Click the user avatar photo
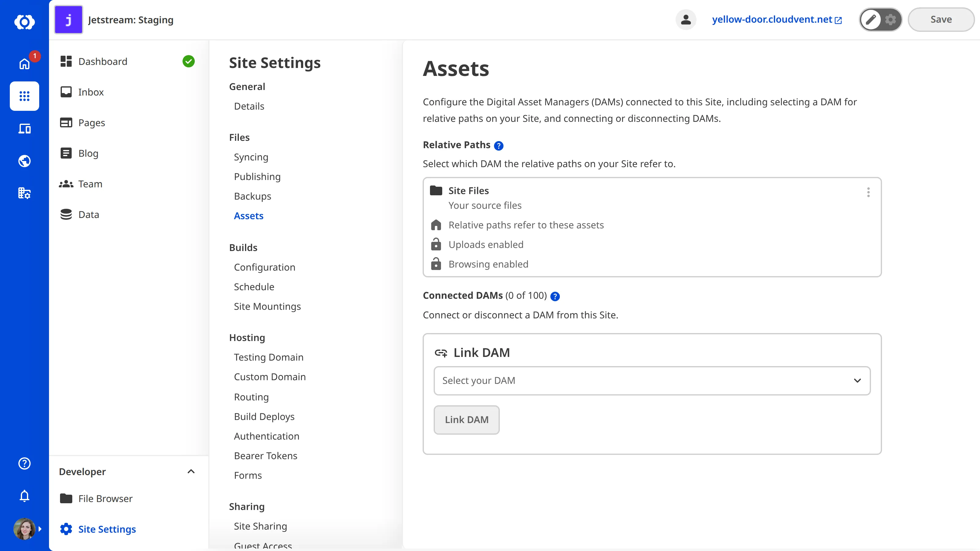 (24, 529)
